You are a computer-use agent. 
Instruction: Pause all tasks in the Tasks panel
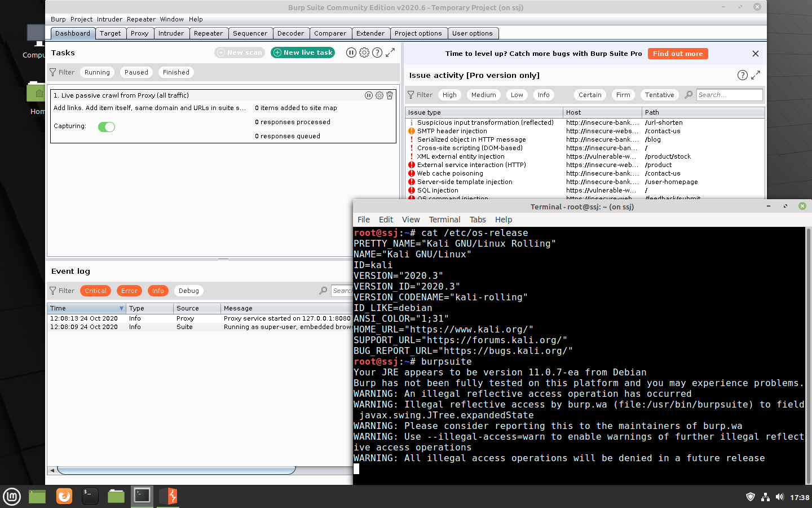tap(351, 52)
